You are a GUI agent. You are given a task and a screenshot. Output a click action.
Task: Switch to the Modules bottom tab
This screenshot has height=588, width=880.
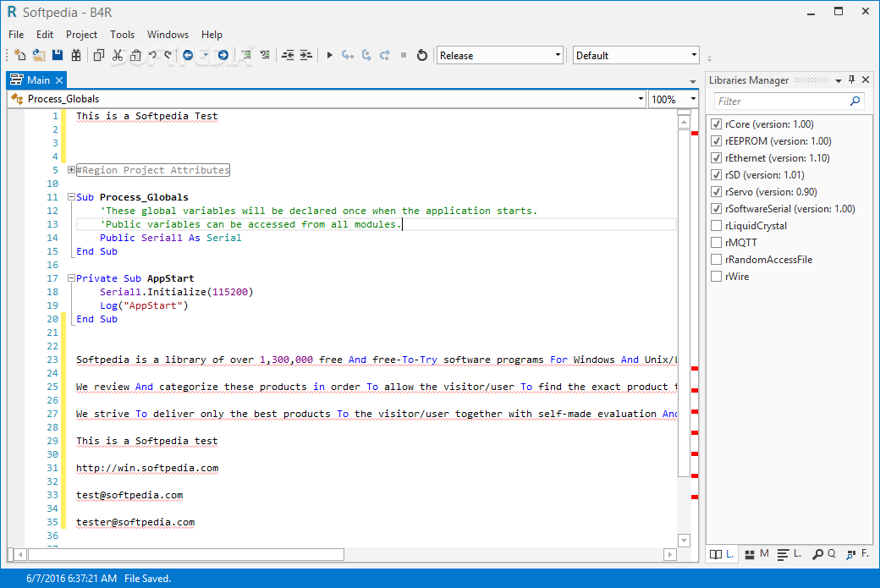point(756,554)
